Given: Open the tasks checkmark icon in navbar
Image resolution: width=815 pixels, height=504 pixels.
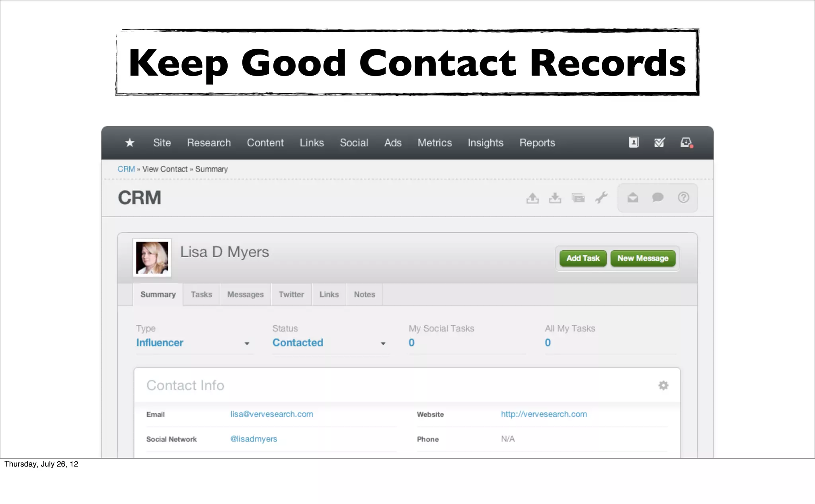Looking at the screenshot, I should click(x=659, y=142).
